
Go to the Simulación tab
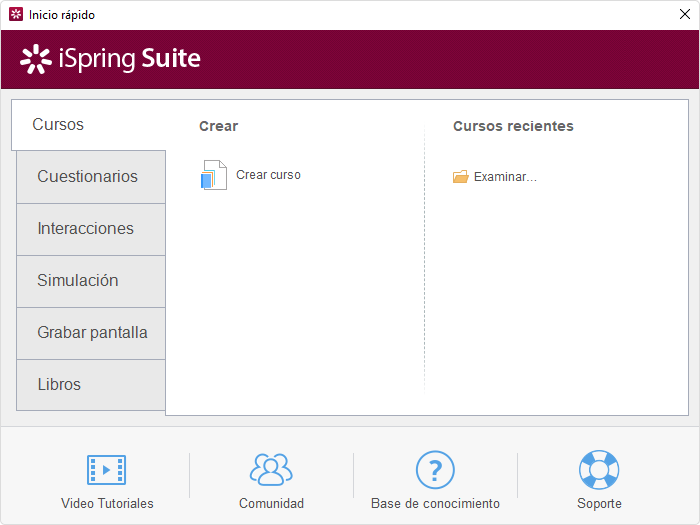[x=91, y=281]
